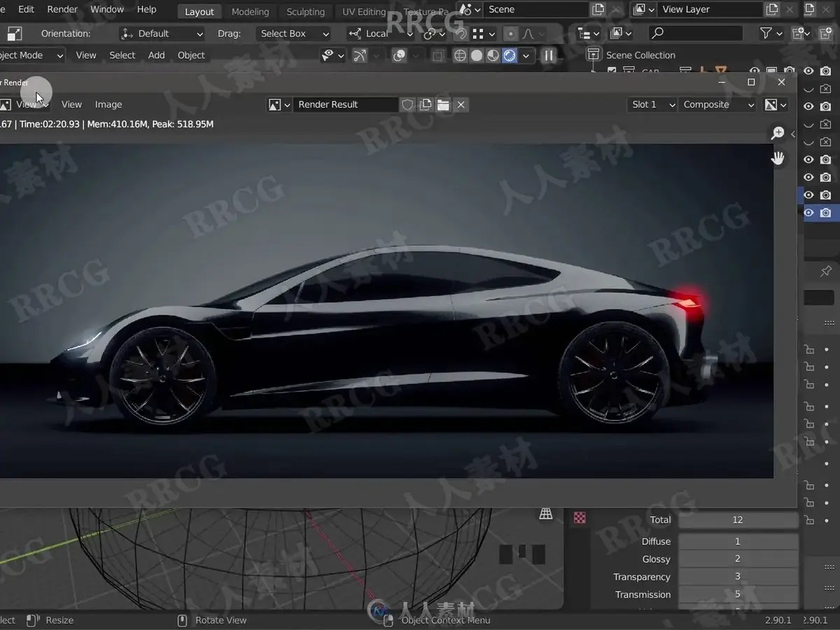The image size is (840, 630).
Task: Open the snap element dropdown with four squares
Action: [x=484, y=34]
